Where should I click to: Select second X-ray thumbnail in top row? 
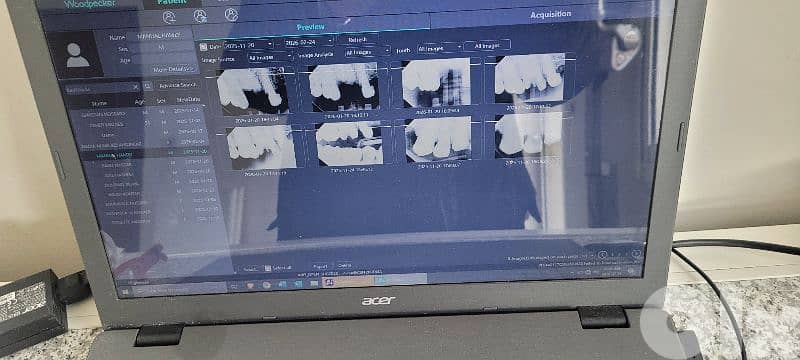(x=344, y=86)
